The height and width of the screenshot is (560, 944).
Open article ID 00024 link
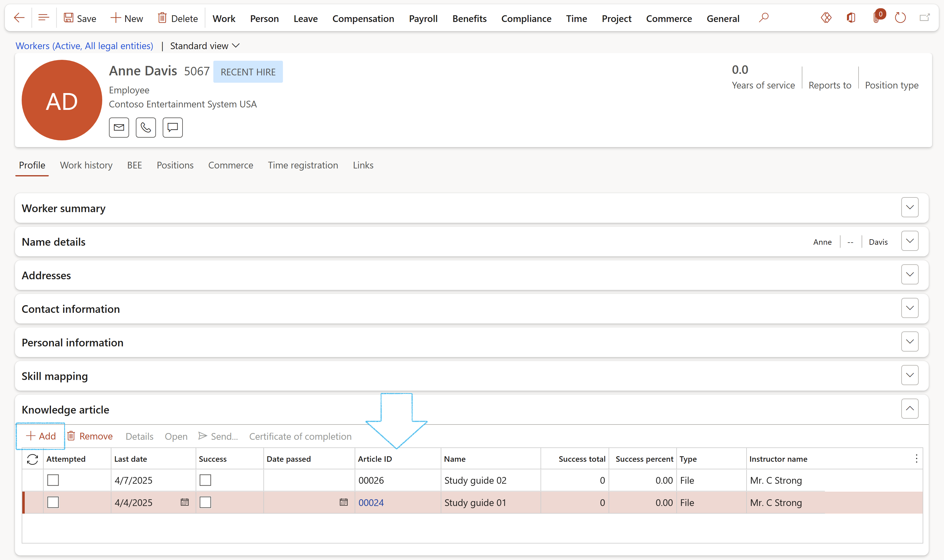[371, 503]
